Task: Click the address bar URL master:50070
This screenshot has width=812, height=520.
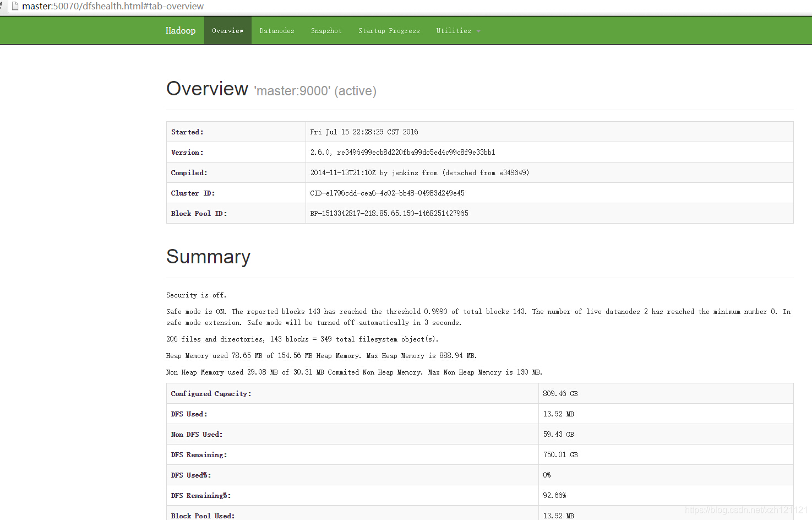Action: click(113, 6)
